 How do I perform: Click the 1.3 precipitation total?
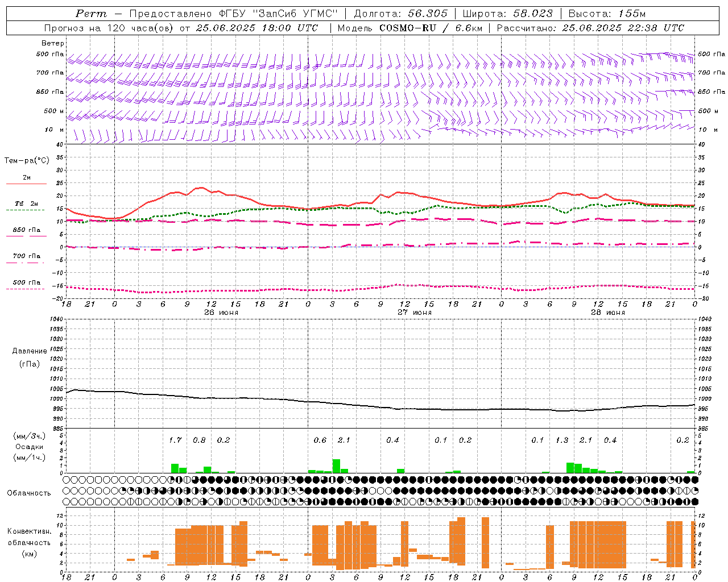tap(562, 440)
